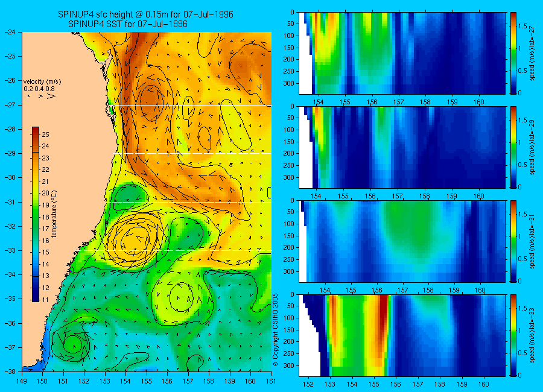Click the lat=-27 speed section panel
The height and width of the screenshot is (392, 543).
click(x=402, y=53)
